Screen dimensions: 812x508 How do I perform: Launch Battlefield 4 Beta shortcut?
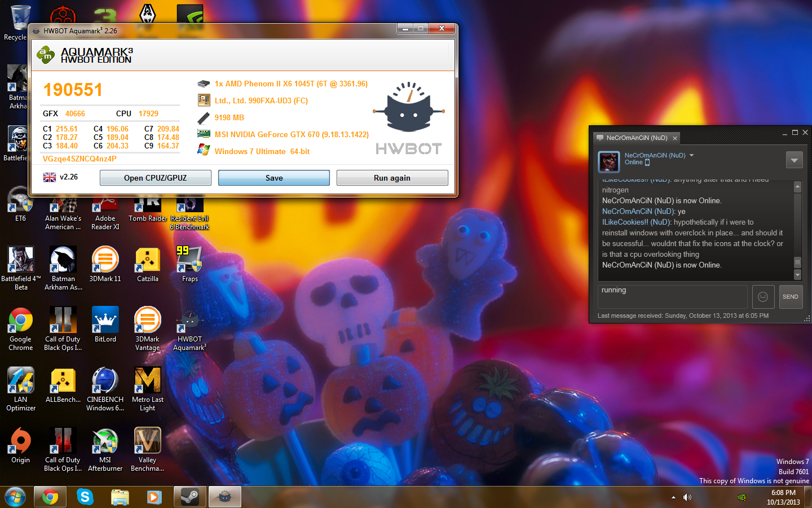click(x=20, y=269)
